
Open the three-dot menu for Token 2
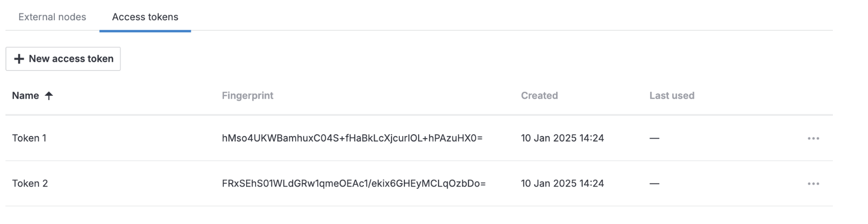tap(813, 184)
